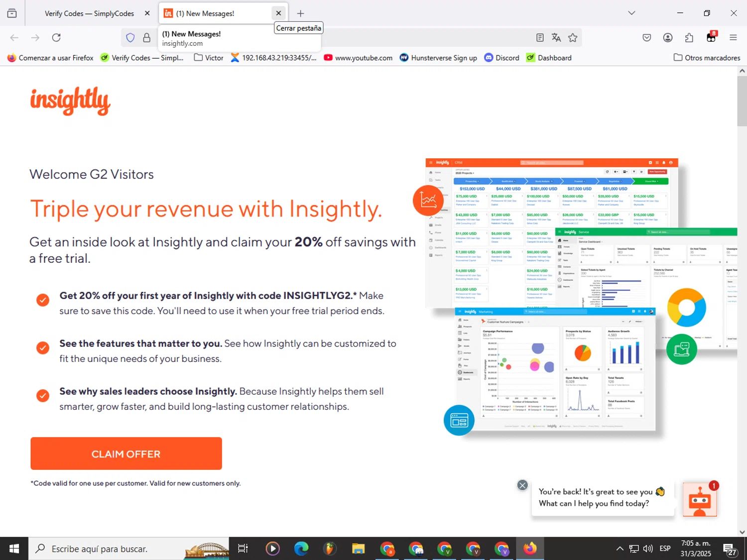
Task: Click the orange chart circle icon
Action: (x=428, y=200)
